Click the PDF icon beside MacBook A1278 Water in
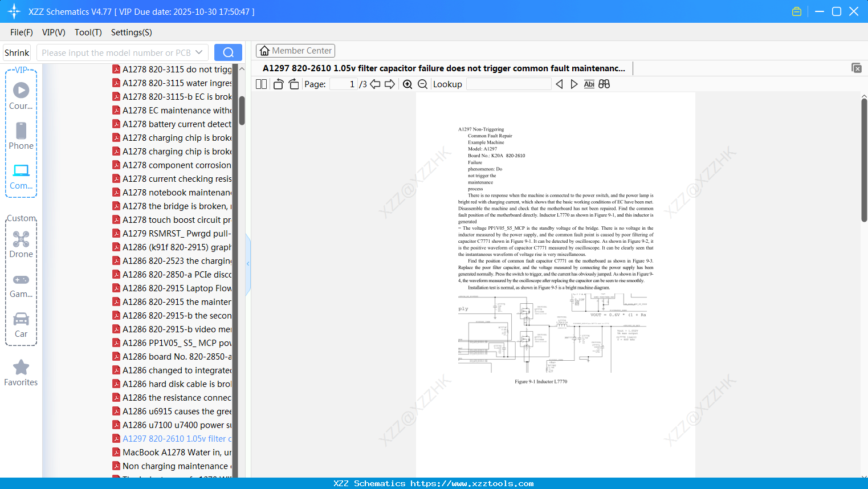868x489 pixels. pos(116,452)
